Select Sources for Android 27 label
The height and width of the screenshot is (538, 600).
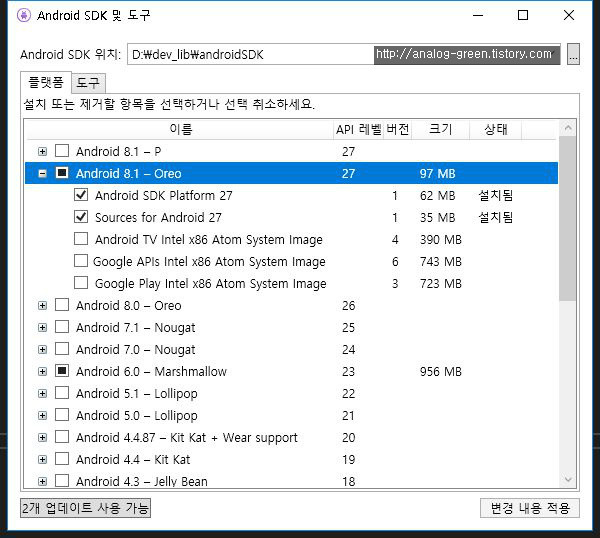[158, 218]
